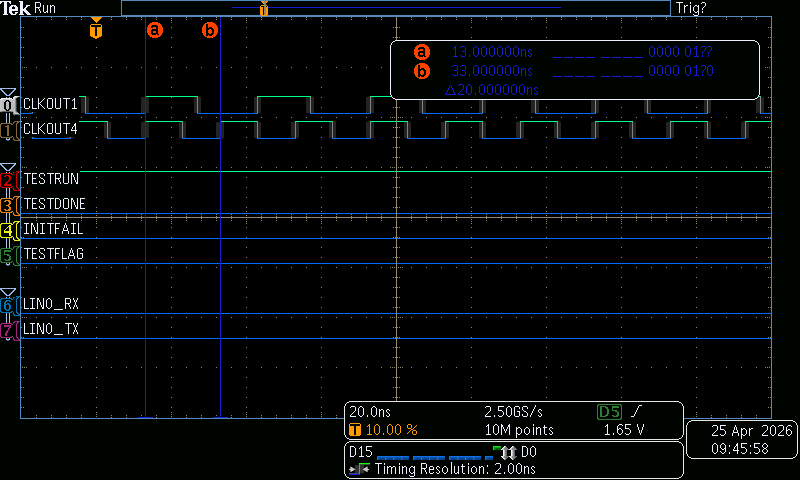This screenshot has width=800, height=480.
Task: Collapse digital group triangle above CLKOUT1
Action: coord(8,92)
